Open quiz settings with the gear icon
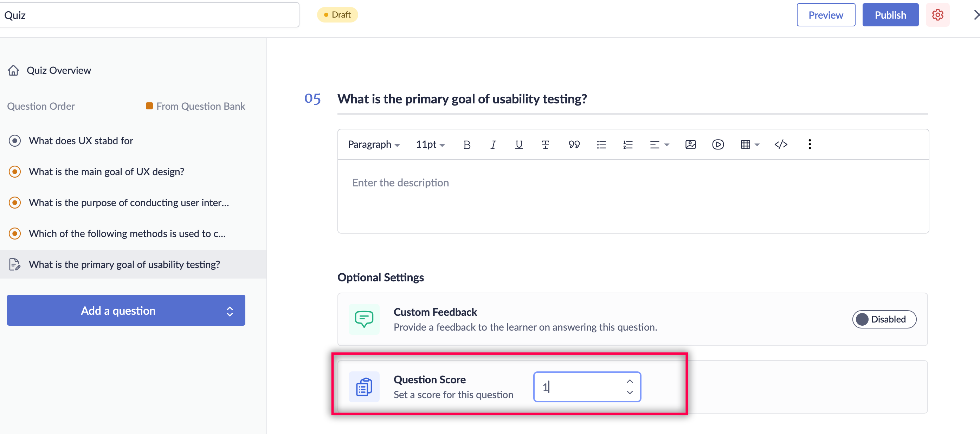Screen dimensions: 980x434 pos(937,15)
